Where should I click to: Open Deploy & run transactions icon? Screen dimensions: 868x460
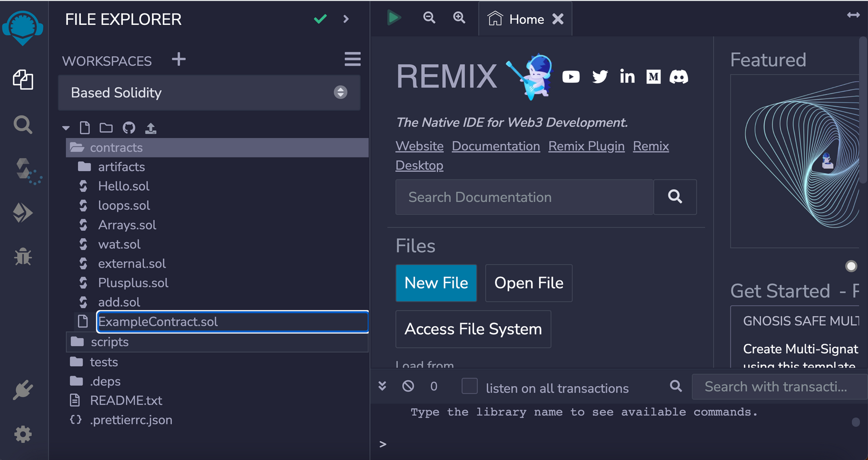[23, 213]
